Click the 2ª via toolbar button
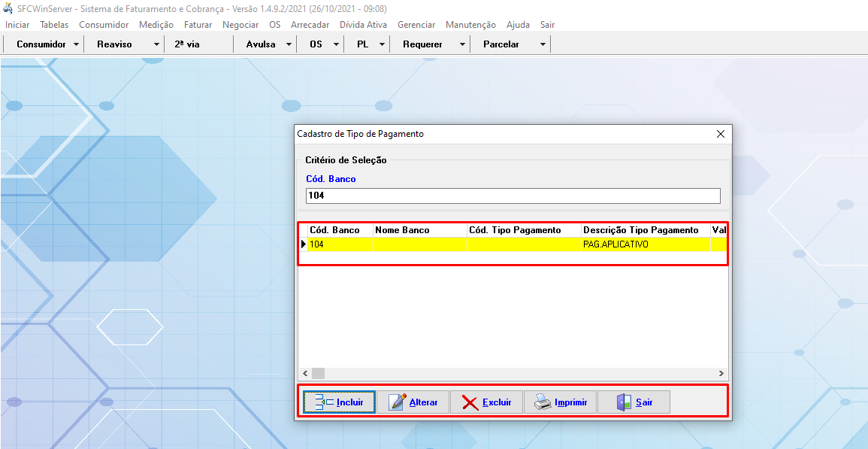This screenshot has width=868, height=449. pos(187,44)
